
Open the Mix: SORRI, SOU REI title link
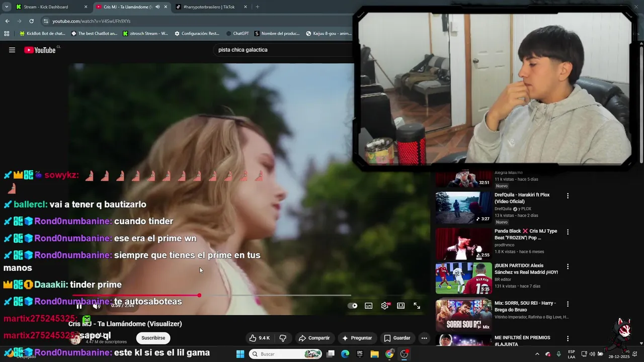525,307
